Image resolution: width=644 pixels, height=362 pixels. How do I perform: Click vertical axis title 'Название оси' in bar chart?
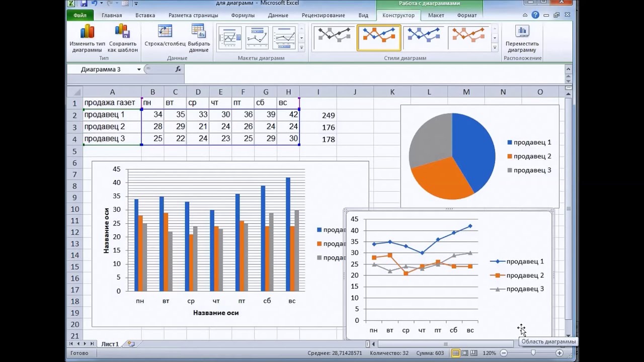click(106, 230)
